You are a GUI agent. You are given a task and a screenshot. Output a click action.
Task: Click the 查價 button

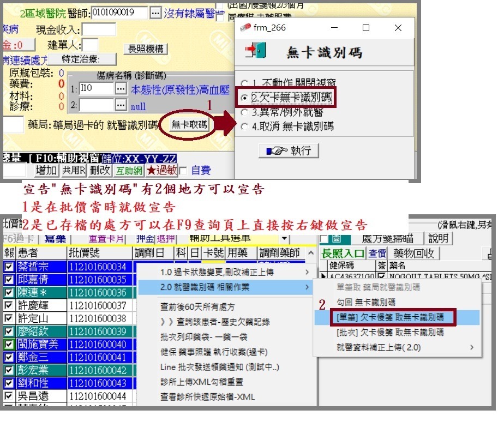[x=377, y=254]
